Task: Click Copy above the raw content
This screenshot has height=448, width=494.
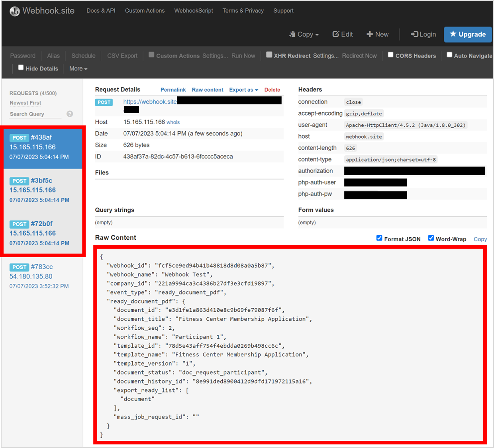Action: point(480,239)
